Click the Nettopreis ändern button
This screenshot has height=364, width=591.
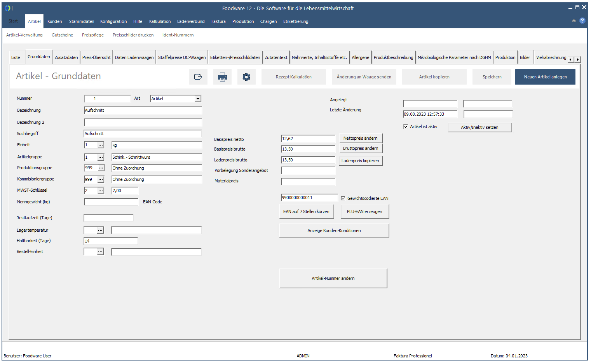point(361,138)
